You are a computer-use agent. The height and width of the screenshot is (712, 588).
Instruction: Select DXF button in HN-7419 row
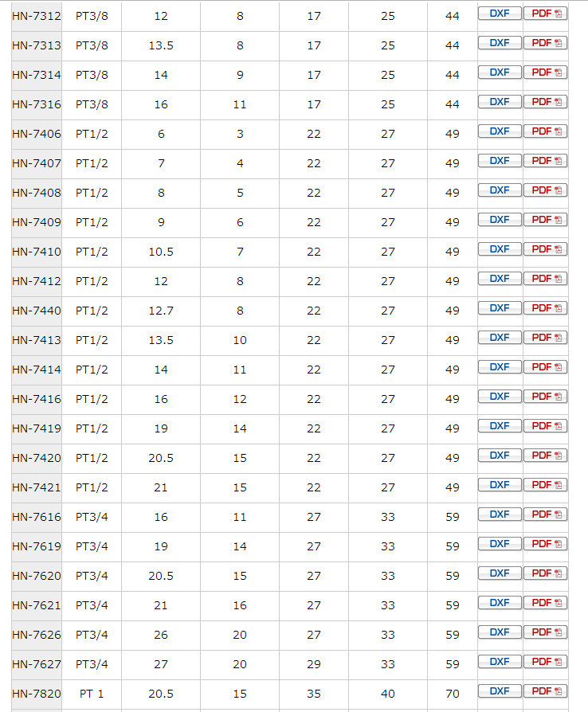(x=500, y=426)
